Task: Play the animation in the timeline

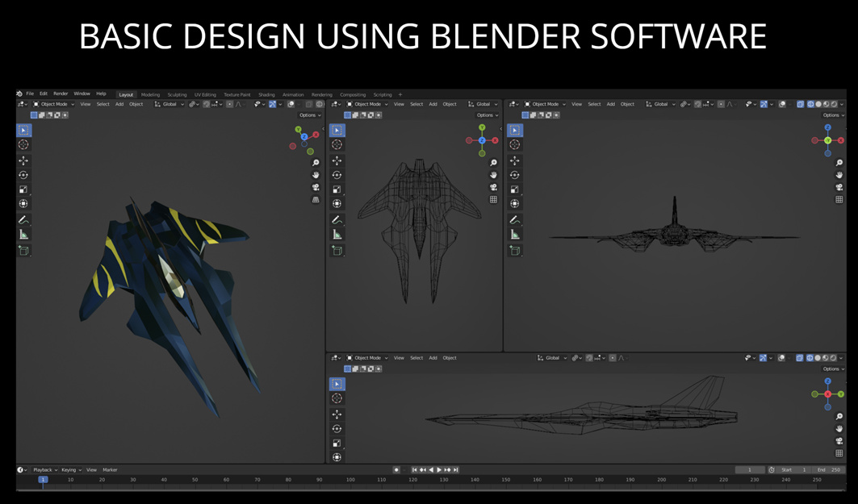Action: pyautogui.click(x=439, y=469)
